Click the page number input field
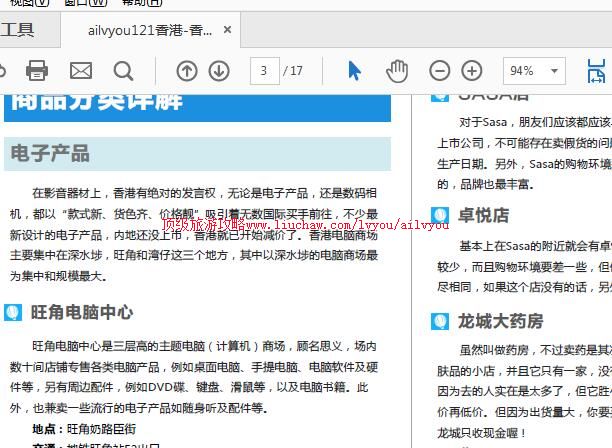The image size is (612, 448). (264, 70)
